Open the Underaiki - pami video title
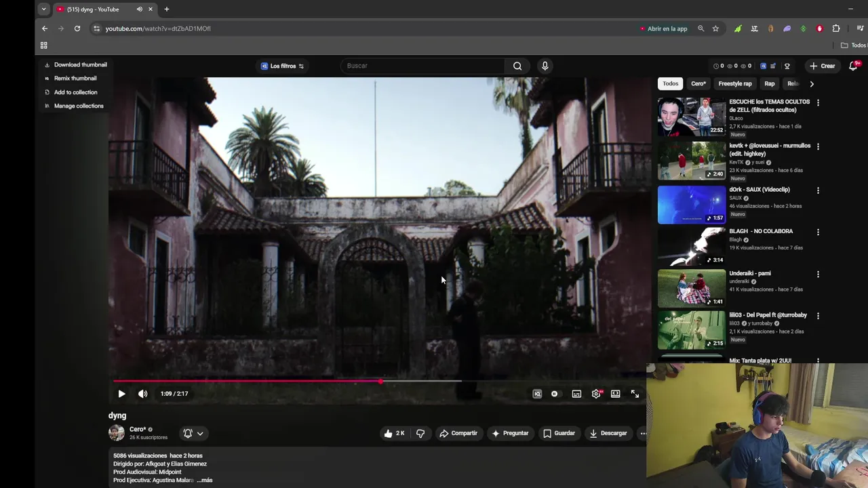Viewport: 868px width, 488px height. [x=750, y=273]
